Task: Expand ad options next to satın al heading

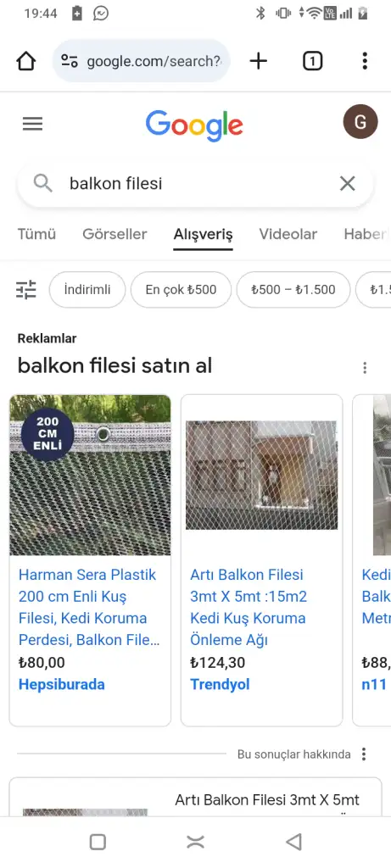Action: pos(365,368)
